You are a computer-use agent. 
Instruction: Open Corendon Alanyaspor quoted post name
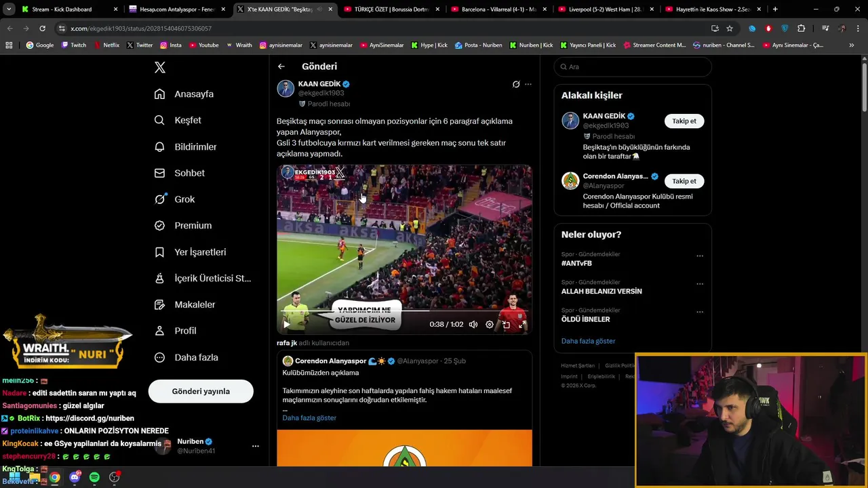click(330, 361)
